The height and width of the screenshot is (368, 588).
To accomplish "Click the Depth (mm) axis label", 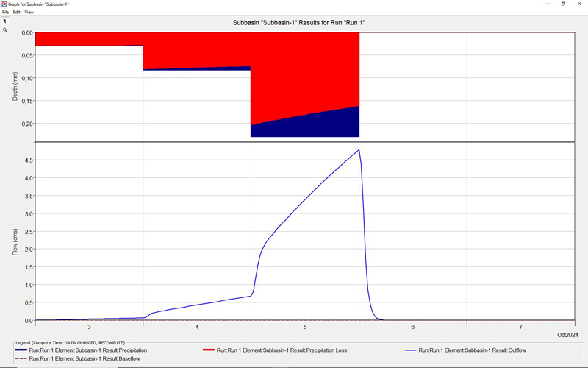I will [15, 87].
